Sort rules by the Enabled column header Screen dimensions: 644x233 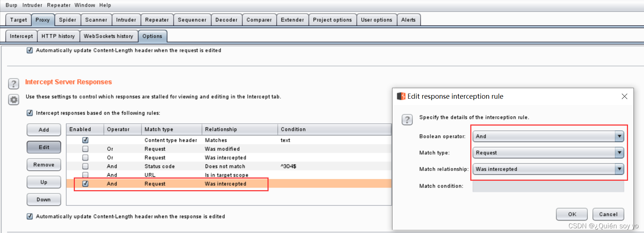[85, 129]
